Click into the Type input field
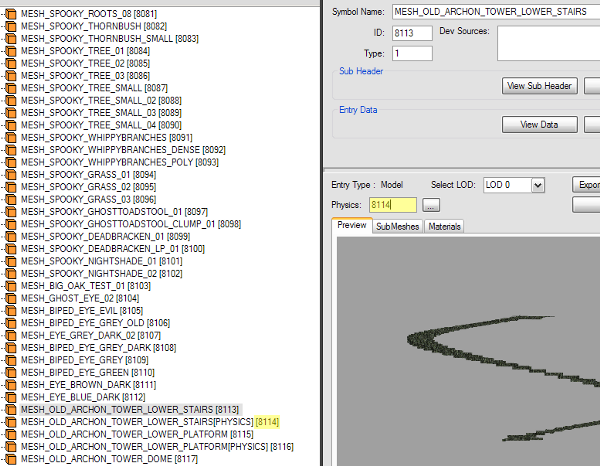The width and height of the screenshot is (600, 466). point(412,53)
